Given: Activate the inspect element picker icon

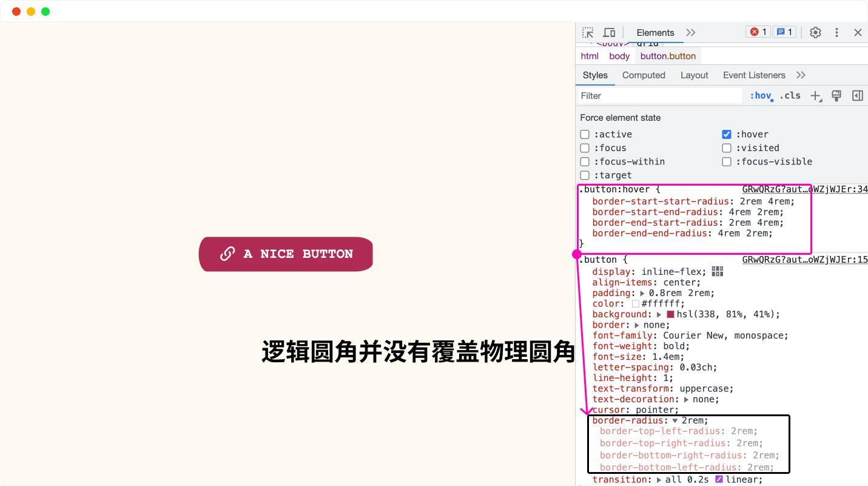Looking at the screenshot, I should pos(588,33).
